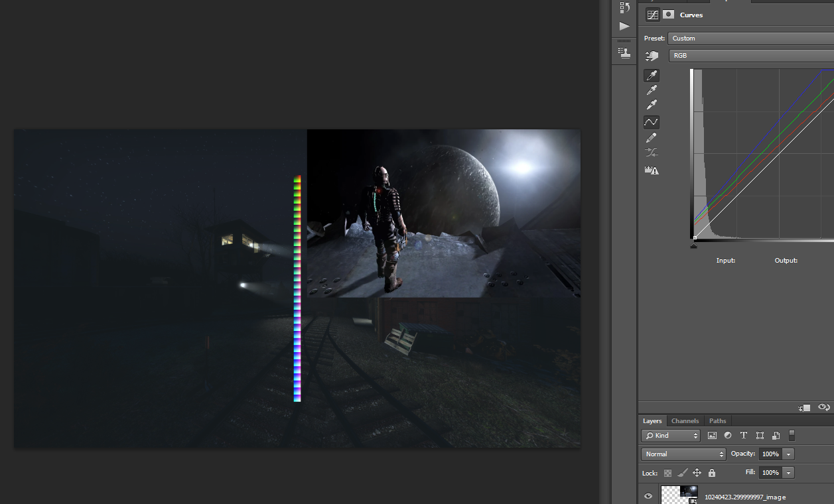Click the rainbow color strip on canvas
Image resolution: width=834 pixels, height=504 pixels.
(x=297, y=288)
